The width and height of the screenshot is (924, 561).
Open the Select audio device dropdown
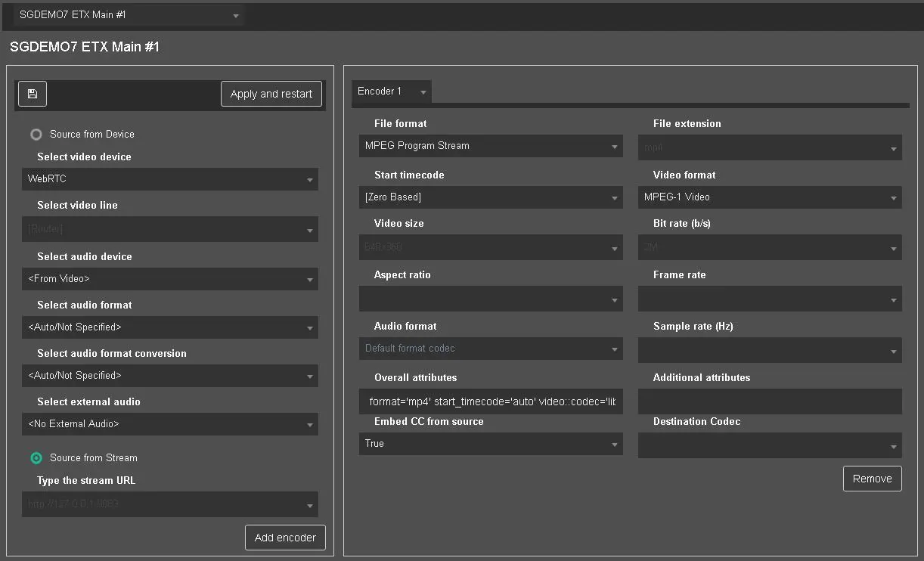tap(169, 279)
